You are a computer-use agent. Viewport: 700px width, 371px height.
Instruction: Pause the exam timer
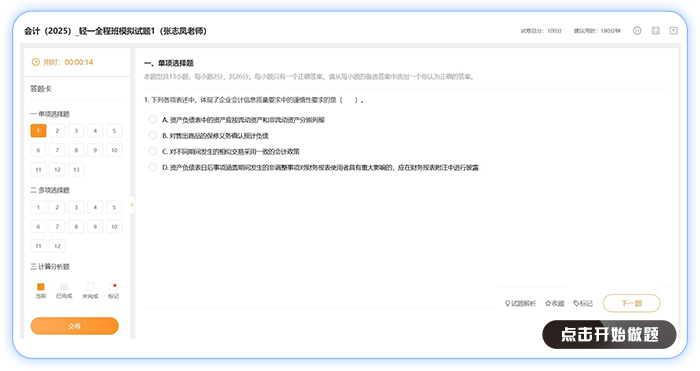[x=637, y=31]
